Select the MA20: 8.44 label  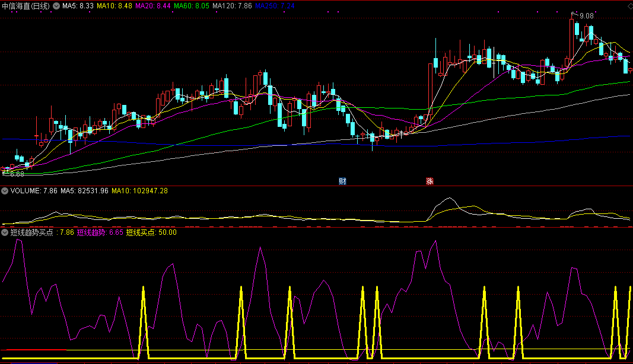coord(152,6)
